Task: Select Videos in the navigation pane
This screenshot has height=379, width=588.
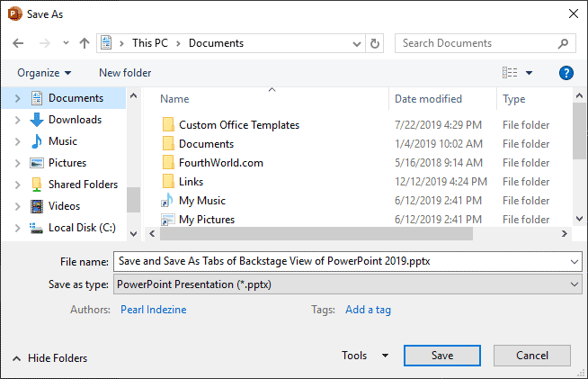Action: 64,206
